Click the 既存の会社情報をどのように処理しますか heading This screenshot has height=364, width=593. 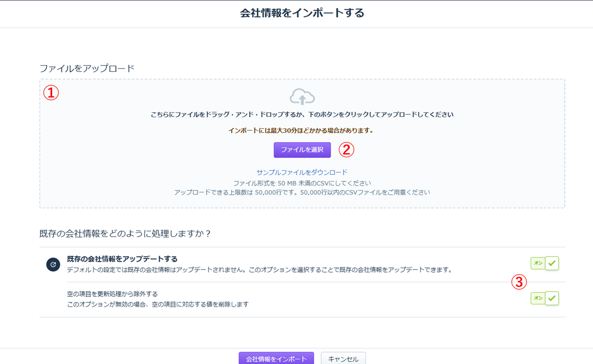(x=125, y=234)
